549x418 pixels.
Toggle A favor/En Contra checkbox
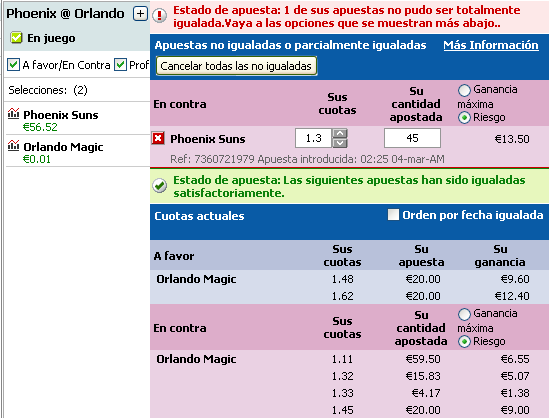[x=13, y=64]
